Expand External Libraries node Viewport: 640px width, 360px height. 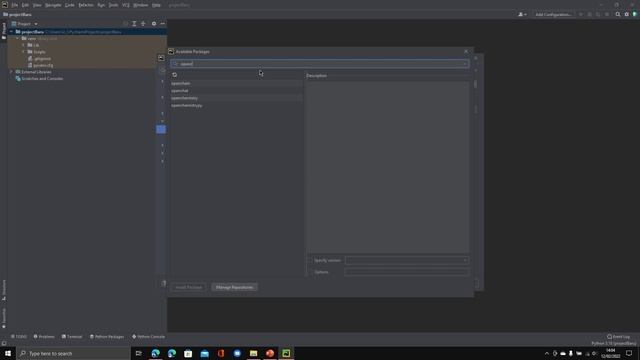pos(12,72)
